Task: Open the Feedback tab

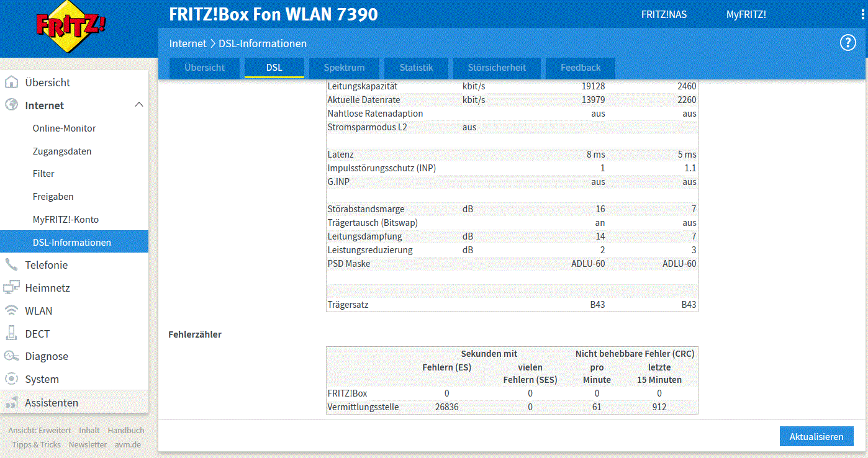Action: click(x=581, y=68)
